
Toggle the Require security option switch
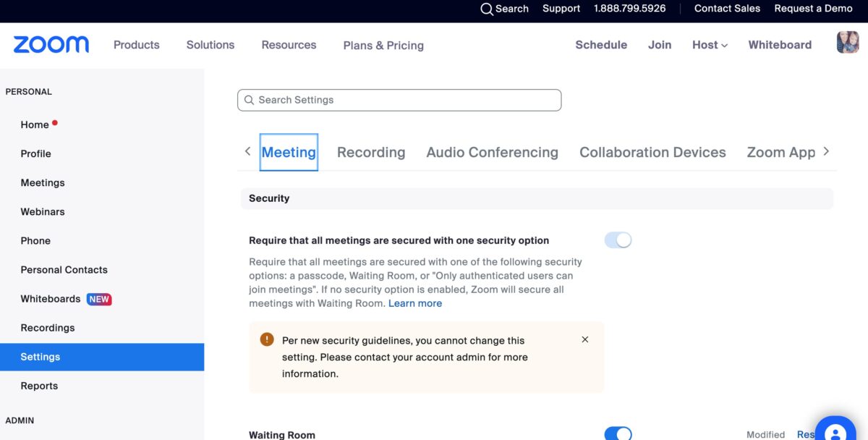[618, 240]
